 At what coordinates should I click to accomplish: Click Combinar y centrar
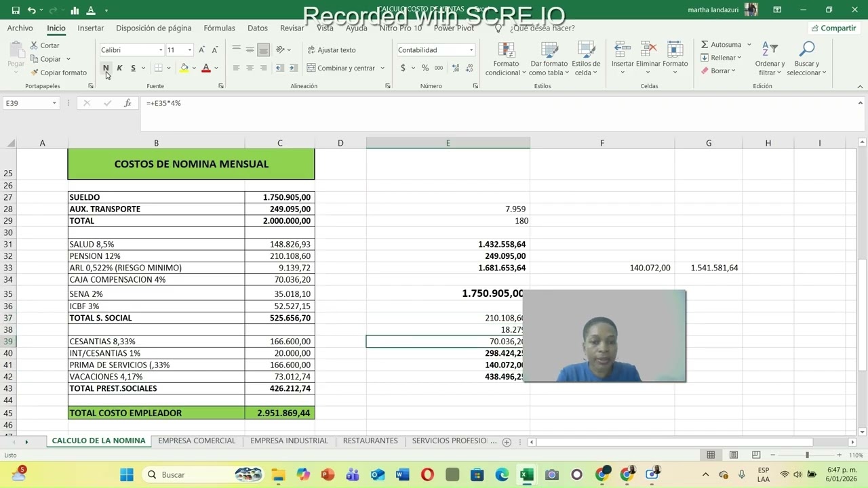[341, 68]
